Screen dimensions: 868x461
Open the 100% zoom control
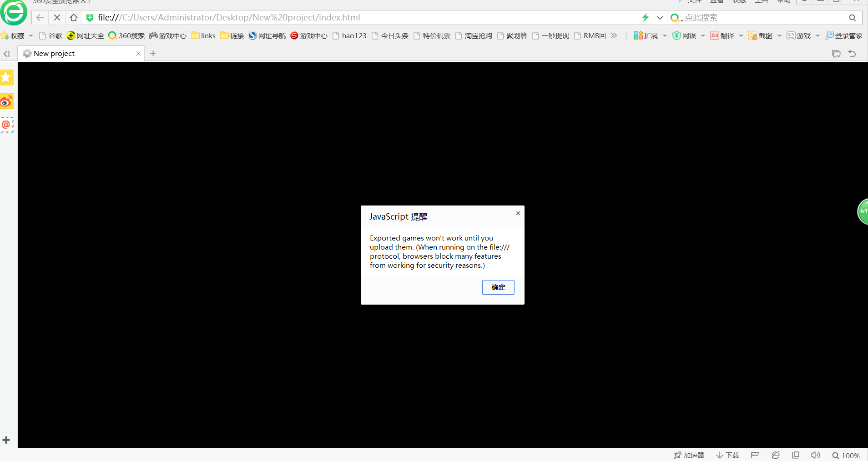tap(846, 456)
